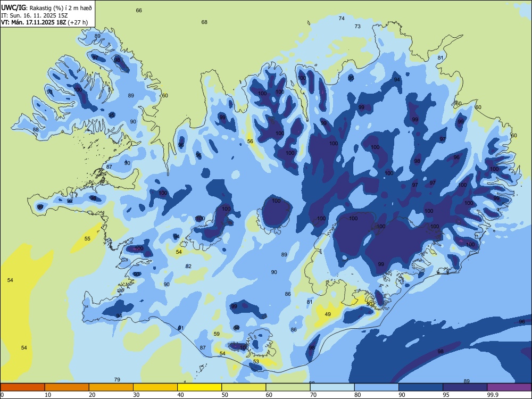This screenshot has width=532, height=399.
Task: Choose the 30–40% golden legend swatch
Action: [x=155, y=387]
